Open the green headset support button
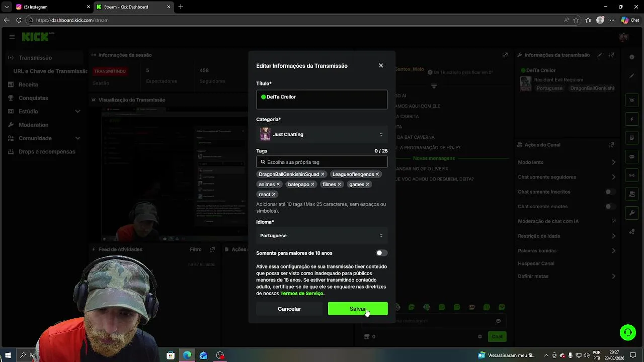Viewport: 644px width, 362px height. 627,332
